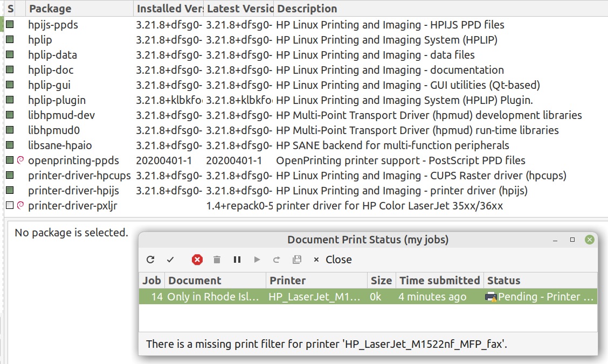Select the libhpmud0 package row

54,130
